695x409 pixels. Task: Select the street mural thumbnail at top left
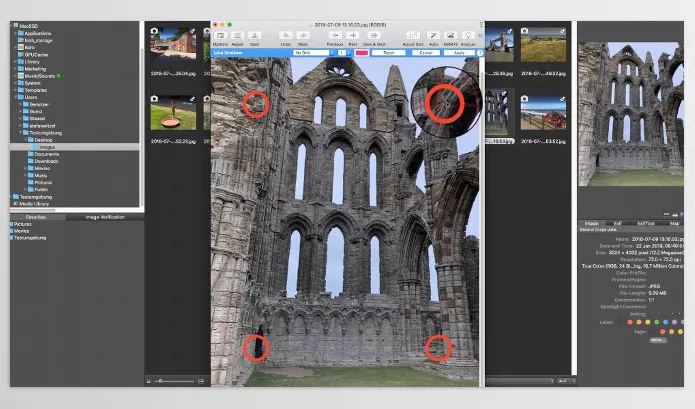[173, 44]
